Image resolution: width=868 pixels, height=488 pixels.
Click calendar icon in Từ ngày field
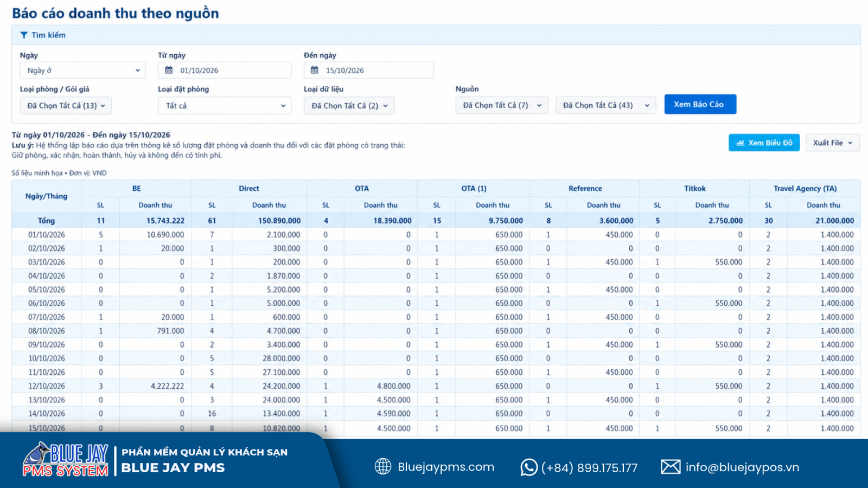169,70
